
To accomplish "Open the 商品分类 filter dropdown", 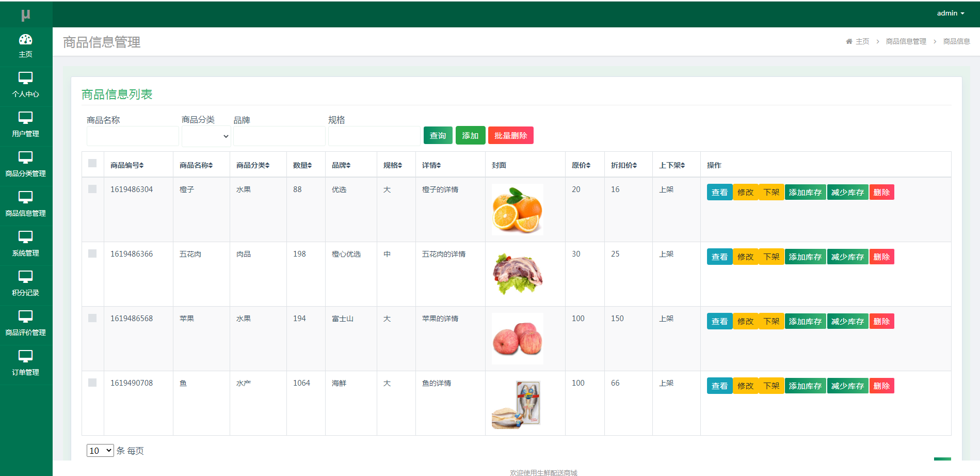I will pyautogui.click(x=206, y=136).
